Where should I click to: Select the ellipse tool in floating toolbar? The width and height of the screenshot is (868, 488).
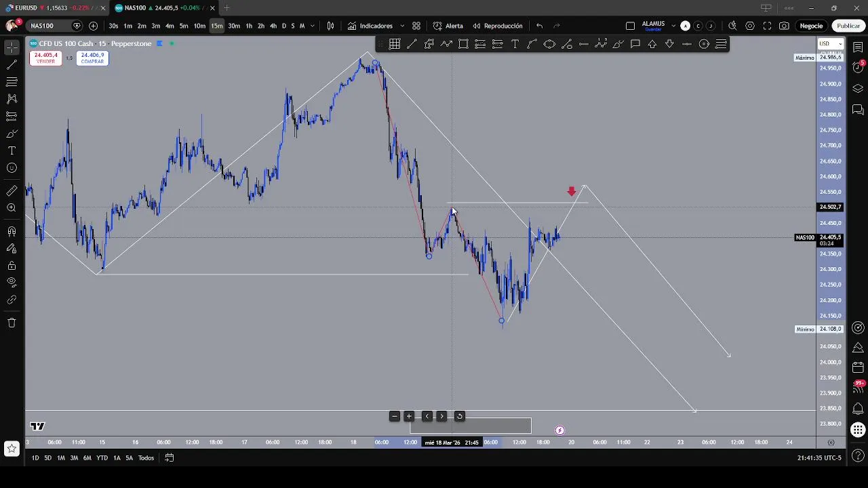(549, 44)
